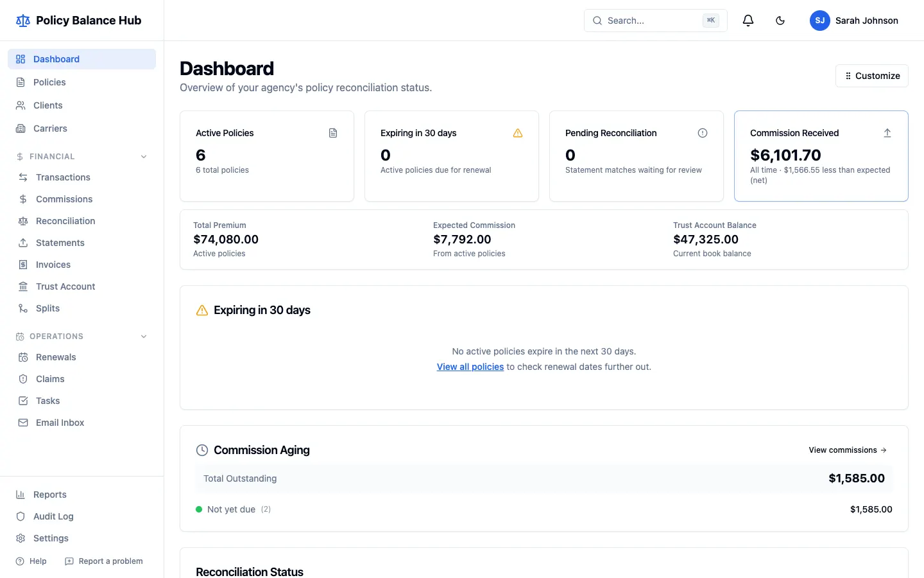924x578 pixels.
Task: Open View commissions link
Action: (x=848, y=450)
